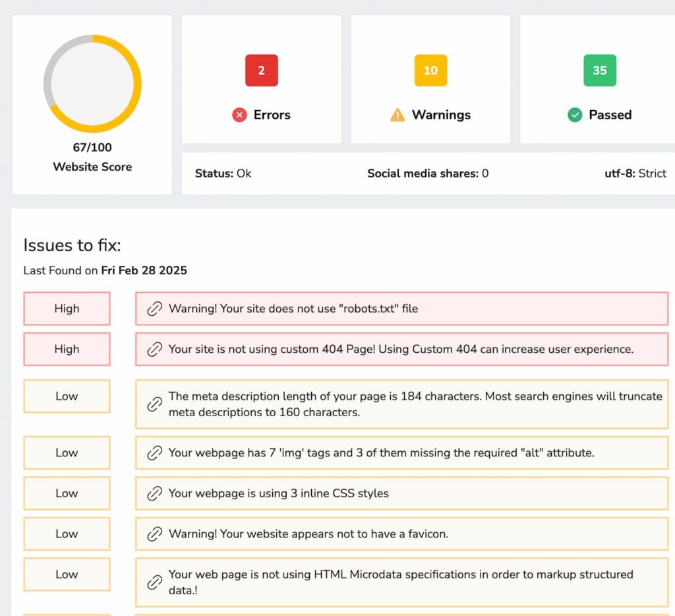
Task: Click the Website Score donut chart
Action: click(93, 83)
